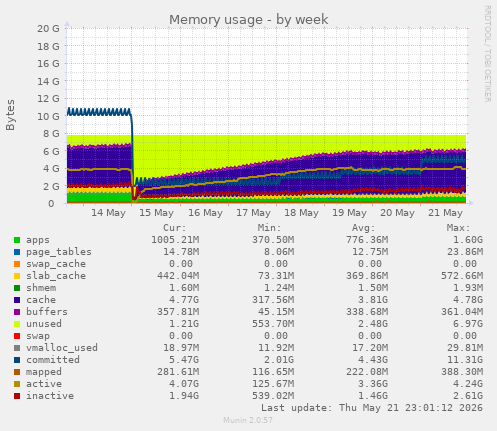497x431 pixels.
Task: Click the slab_cache yellow legend swatch
Action: (17, 276)
